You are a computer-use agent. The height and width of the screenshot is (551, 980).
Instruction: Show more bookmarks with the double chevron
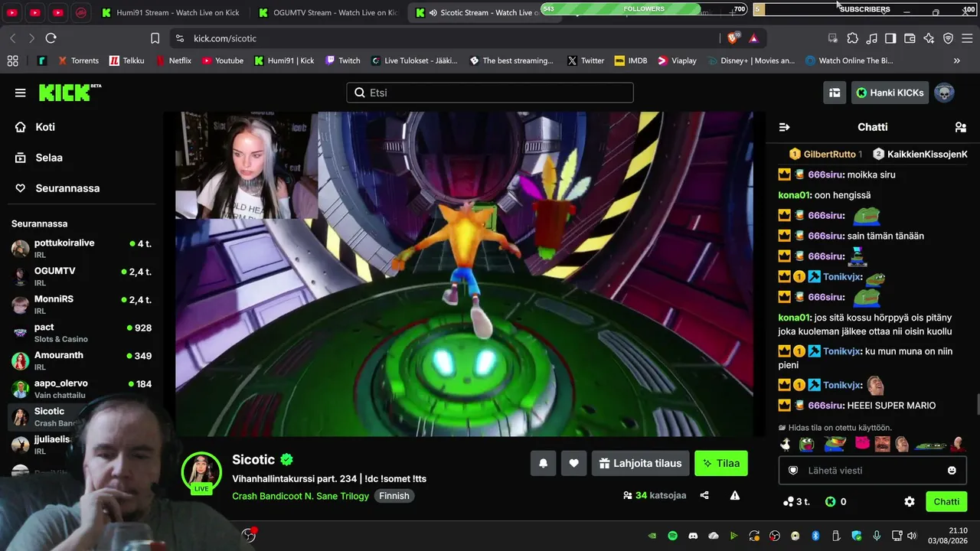pos(956,60)
